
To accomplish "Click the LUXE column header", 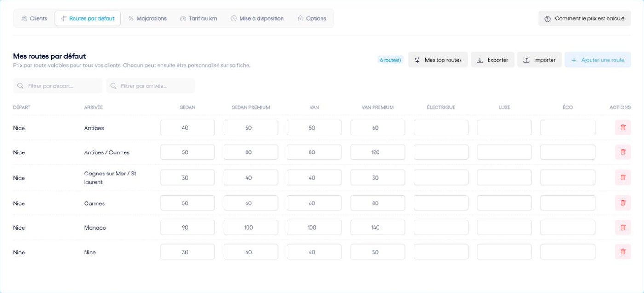I will click(504, 107).
